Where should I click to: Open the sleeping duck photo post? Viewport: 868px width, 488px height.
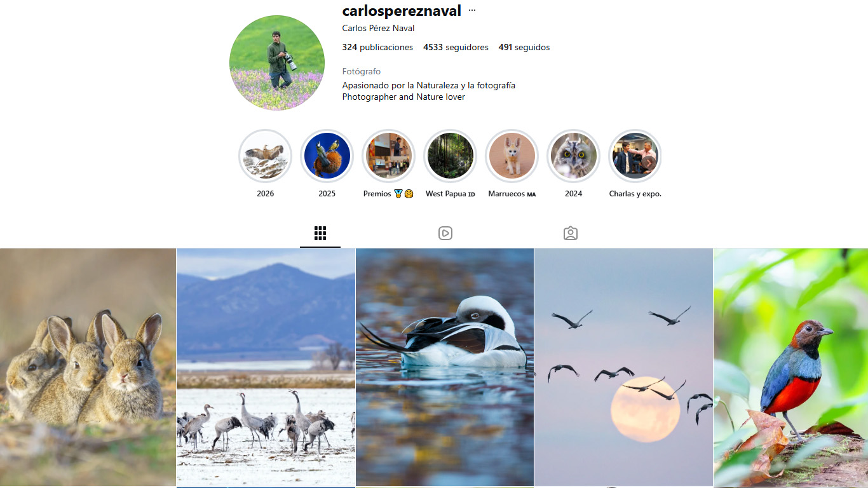445,368
